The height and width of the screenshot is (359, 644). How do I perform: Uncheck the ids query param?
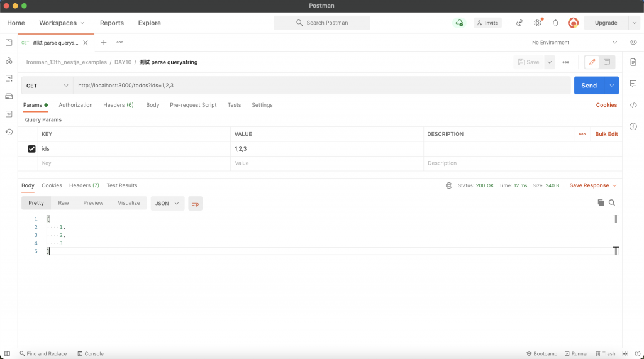[x=31, y=149]
